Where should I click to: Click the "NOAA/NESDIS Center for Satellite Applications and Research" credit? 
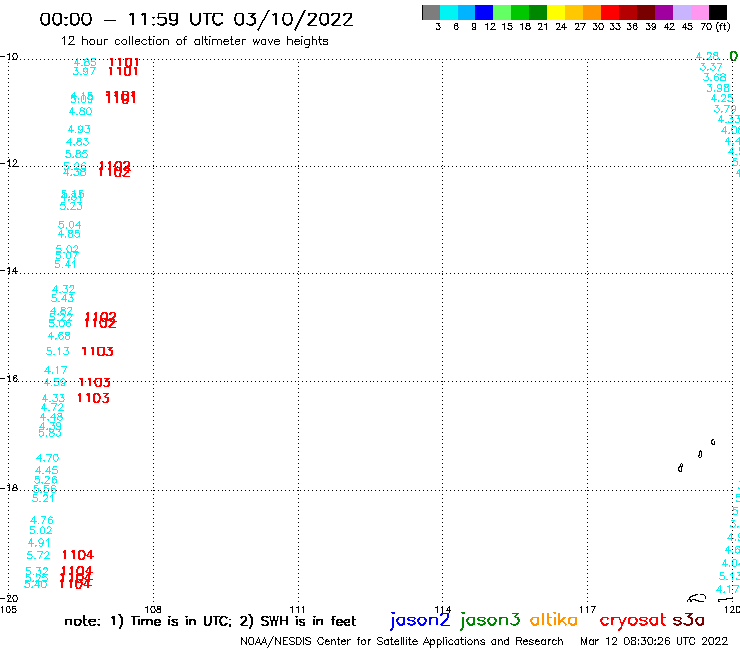click(402, 641)
